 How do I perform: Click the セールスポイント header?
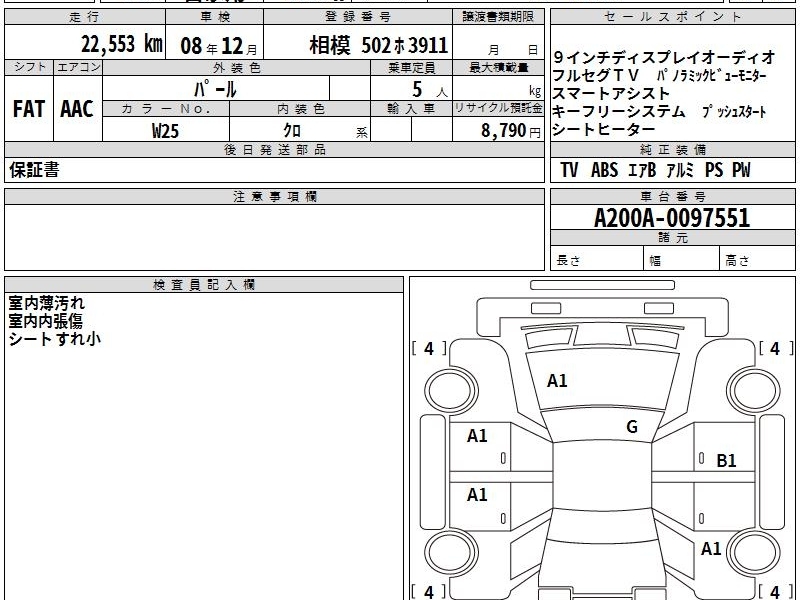pos(673,17)
